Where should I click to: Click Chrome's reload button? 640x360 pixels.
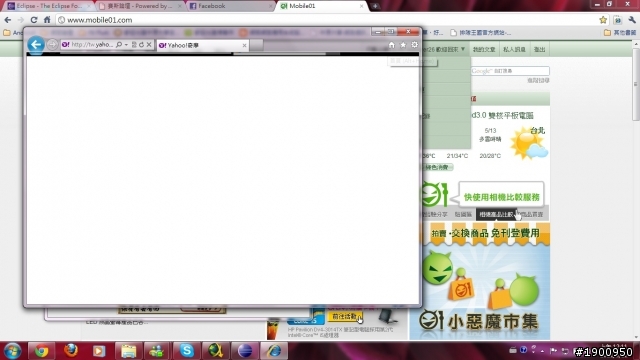[x=34, y=20]
